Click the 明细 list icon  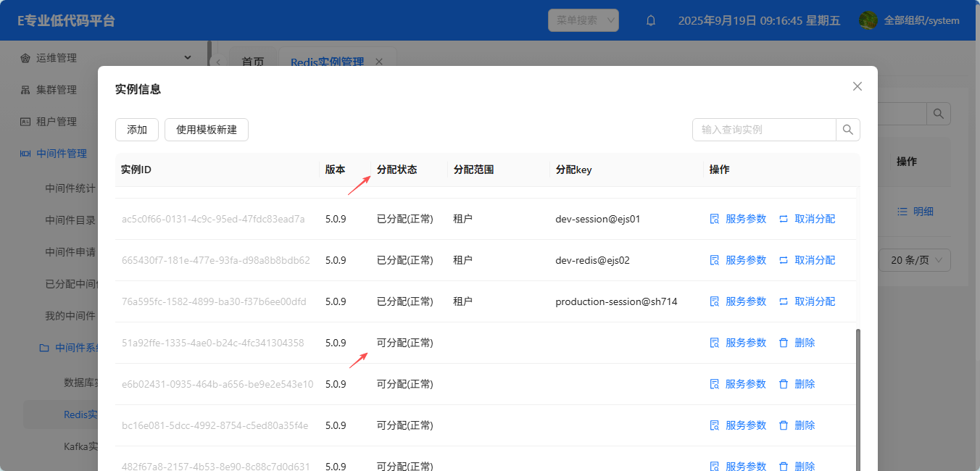pyautogui.click(x=902, y=212)
